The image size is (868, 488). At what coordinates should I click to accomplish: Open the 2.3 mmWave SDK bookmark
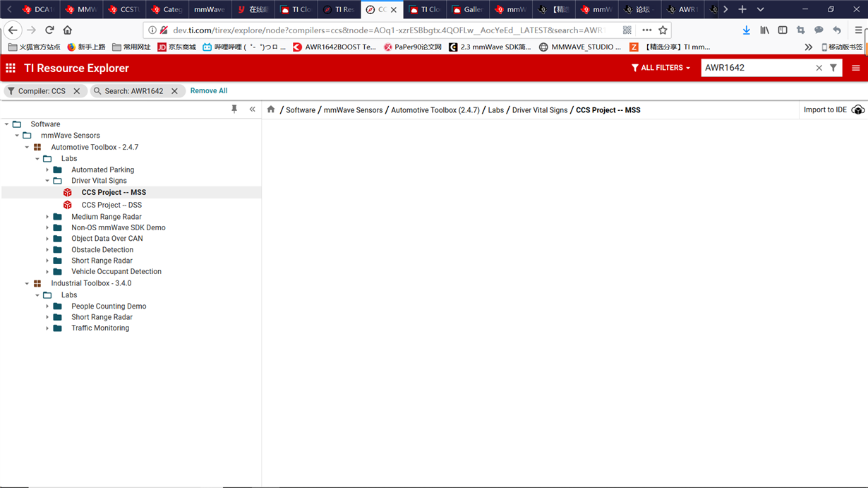490,47
